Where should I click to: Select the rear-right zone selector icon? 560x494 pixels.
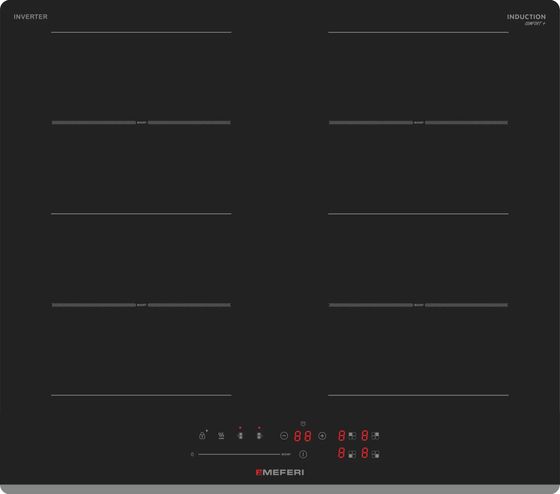coord(375,435)
